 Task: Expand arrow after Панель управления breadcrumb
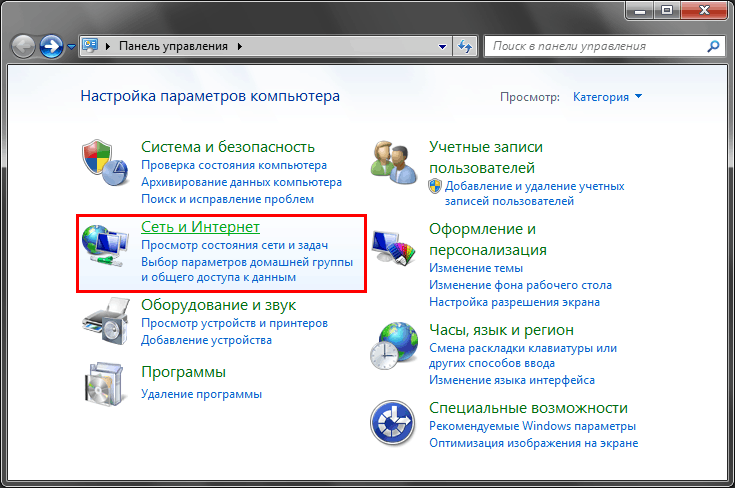pyautogui.click(x=240, y=46)
